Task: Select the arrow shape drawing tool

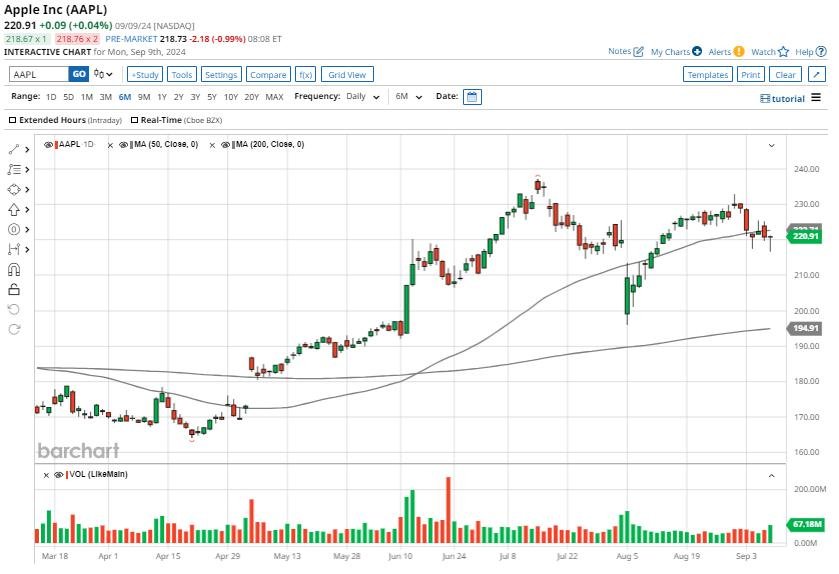Action: [x=14, y=209]
